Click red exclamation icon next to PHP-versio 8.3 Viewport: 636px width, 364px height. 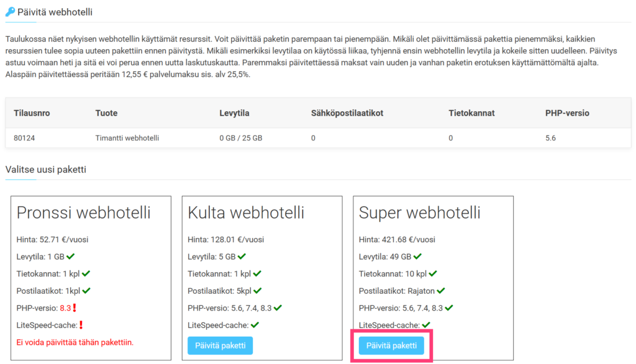tap(75, 308)
